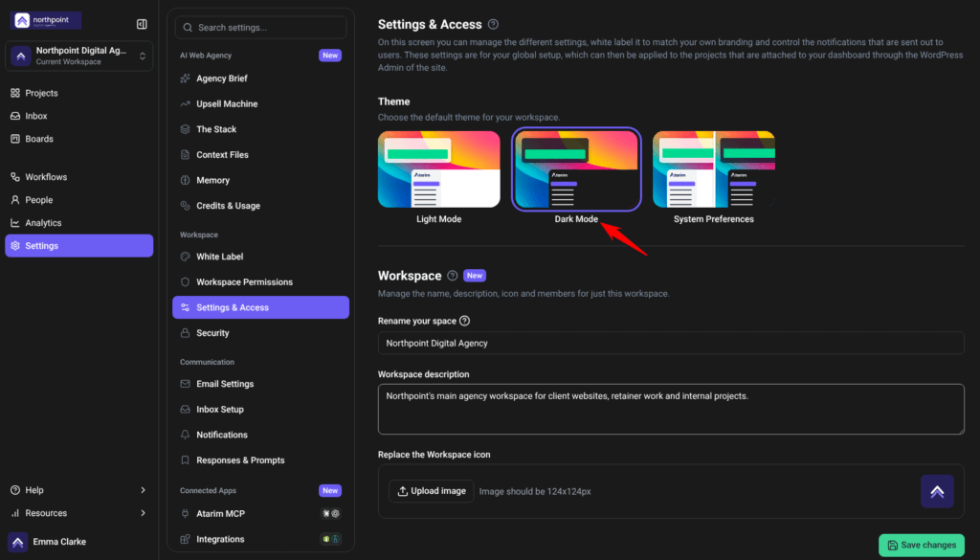Open Workspace Permissions settings
Screen dimensions: 980x560
pyautogui.click(x=260, y=281)
